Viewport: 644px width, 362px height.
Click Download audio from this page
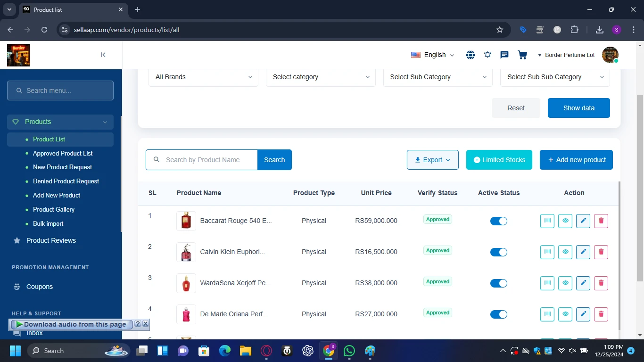coord(72,324)
